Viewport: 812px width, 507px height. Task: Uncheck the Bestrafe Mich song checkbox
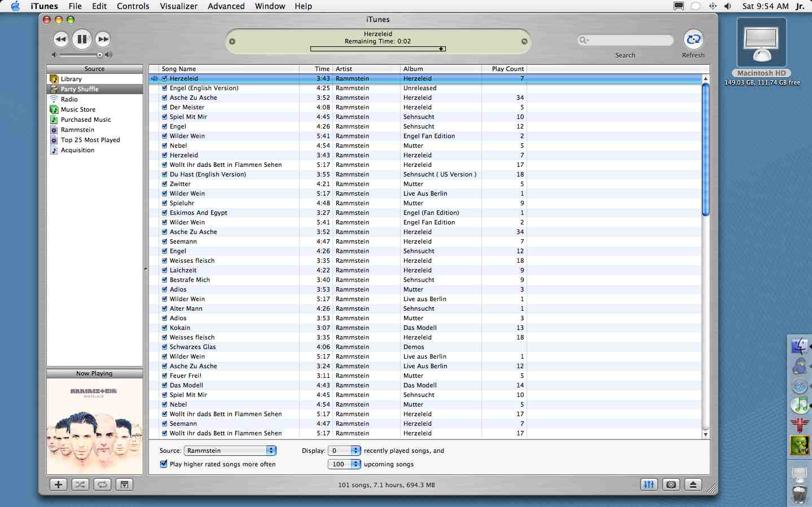click(x=164, y=280)
